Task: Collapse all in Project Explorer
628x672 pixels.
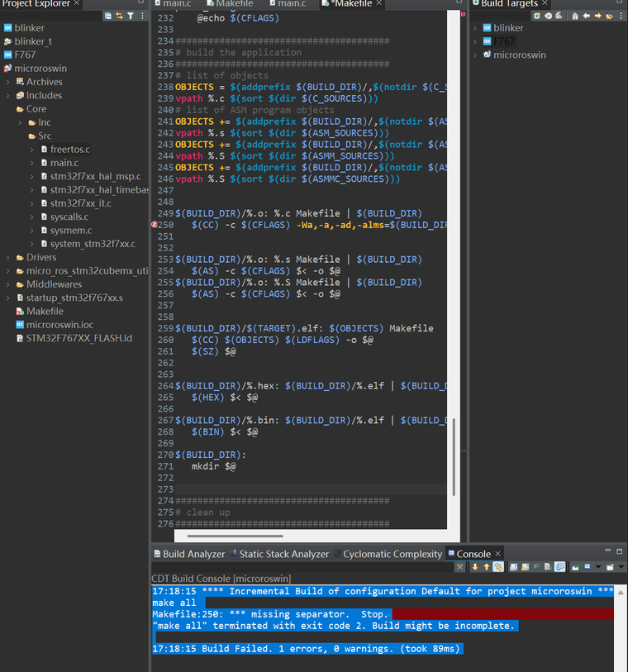Action: click(x=108, y=16)
